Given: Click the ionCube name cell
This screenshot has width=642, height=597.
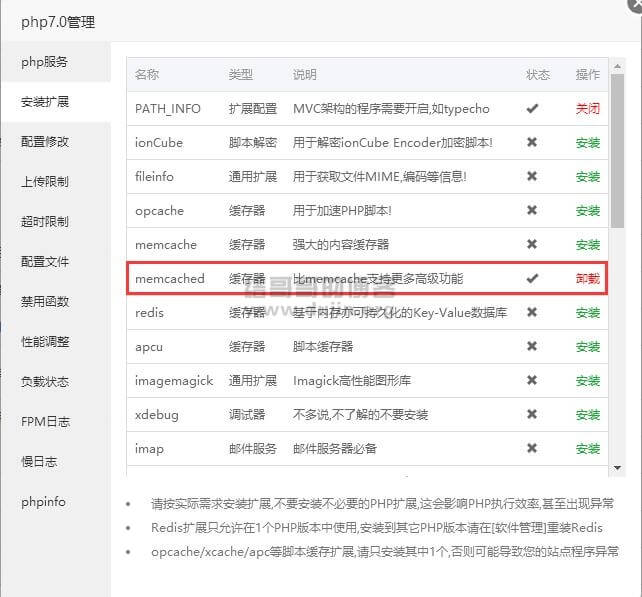Looking at the screenshot, I should [159, 142].
